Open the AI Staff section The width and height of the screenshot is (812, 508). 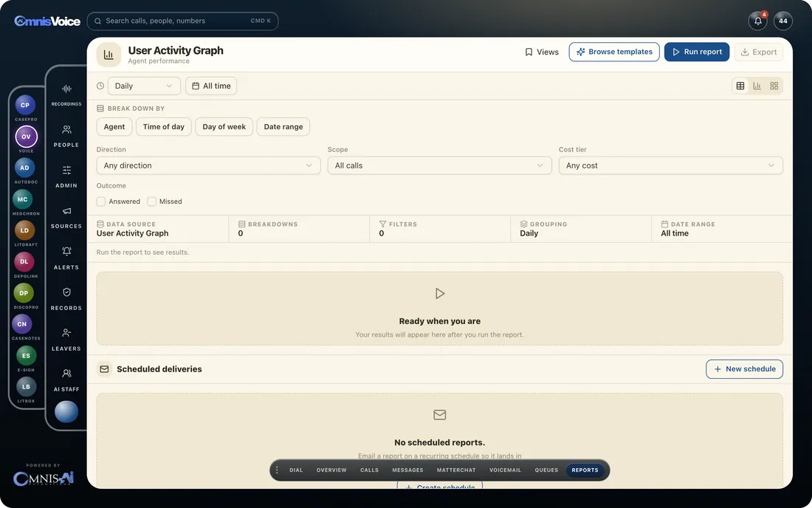[66, 380]
